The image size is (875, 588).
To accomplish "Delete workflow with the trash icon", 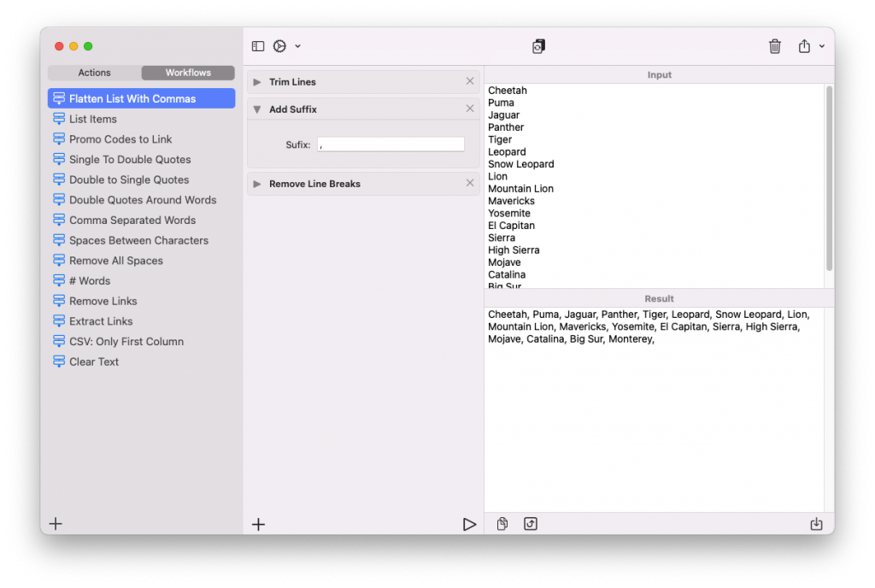I will tap(774, 46).
